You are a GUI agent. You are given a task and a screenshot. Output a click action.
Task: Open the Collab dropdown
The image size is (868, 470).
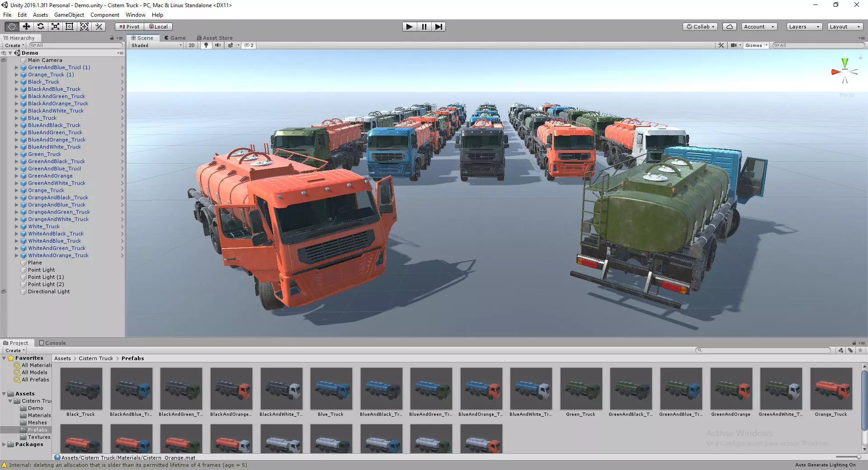701,27
